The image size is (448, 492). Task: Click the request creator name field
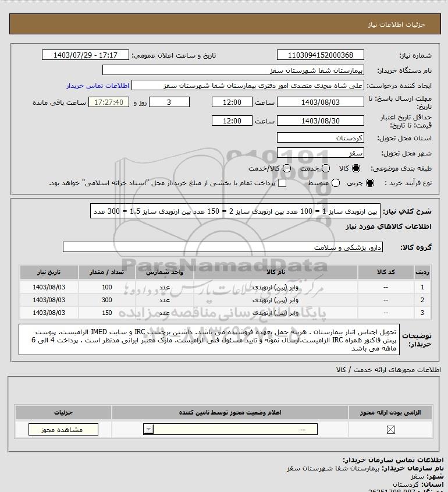(248, 86)
